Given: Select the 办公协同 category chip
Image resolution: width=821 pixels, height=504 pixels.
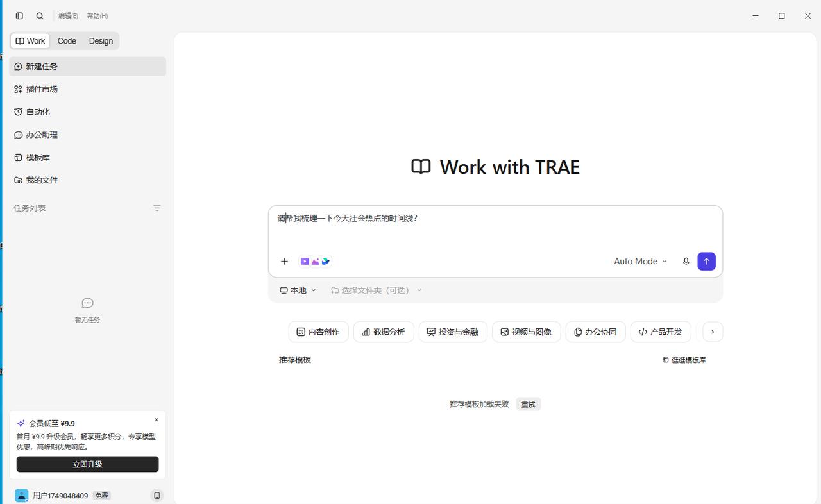Looking at the screenshot, I should [x=595, y=332].
